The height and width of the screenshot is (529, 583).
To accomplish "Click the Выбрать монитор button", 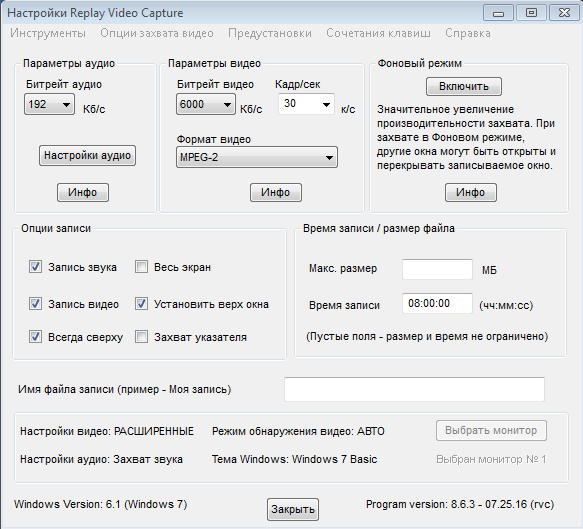I will point(491,430).
